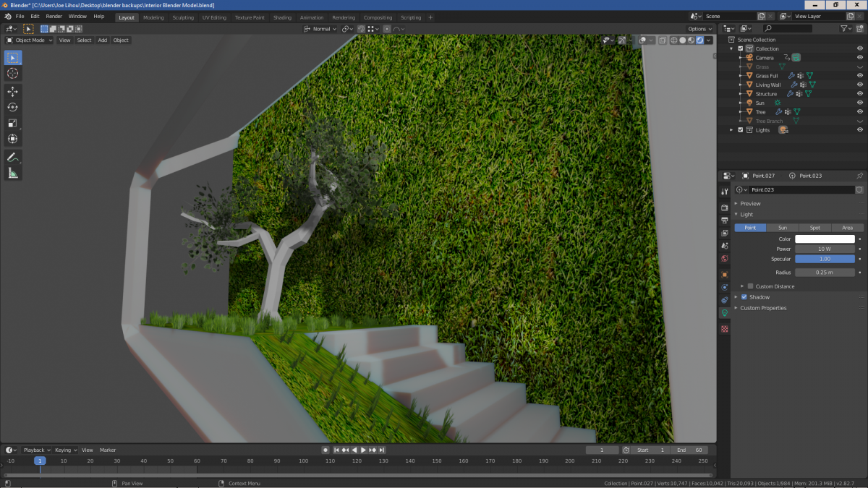This screenshot has height=488, width=868.
Task: Set light type to Spot
Action: [814, 228]
